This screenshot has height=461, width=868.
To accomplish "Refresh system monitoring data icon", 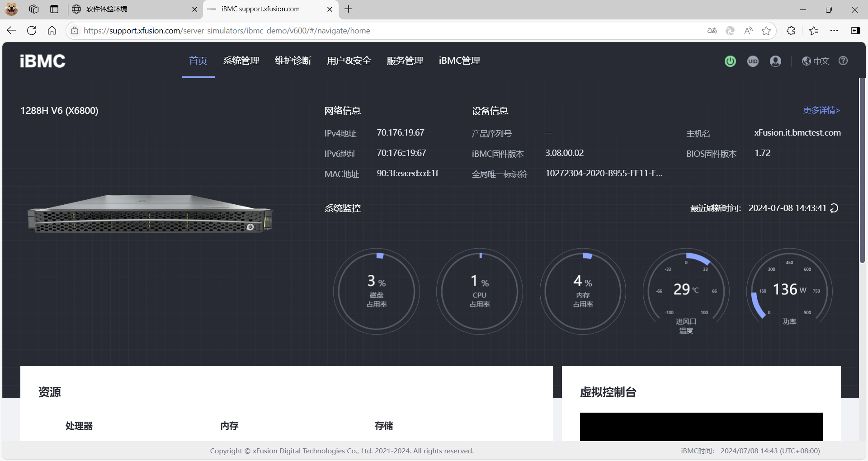I will (834, 208).
